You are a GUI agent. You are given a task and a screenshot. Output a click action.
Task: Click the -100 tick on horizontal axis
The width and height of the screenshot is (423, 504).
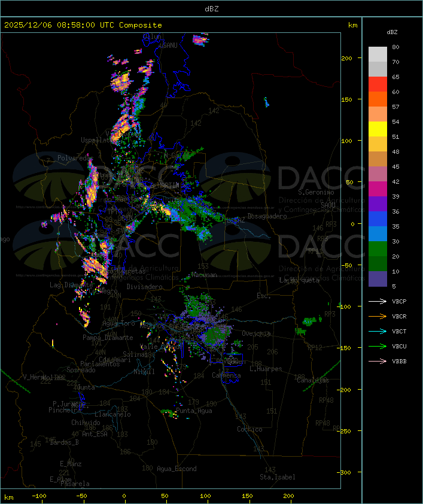click(39, 496)
